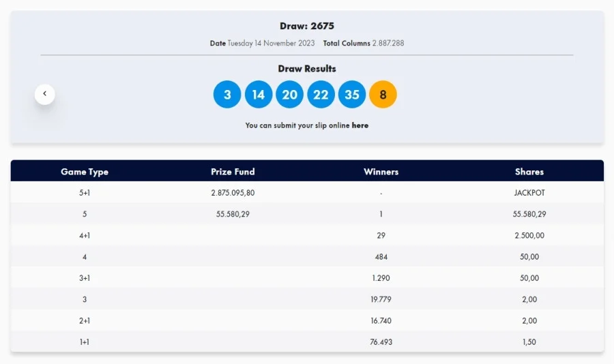The height and width of the screenshot is (364, 614).
Task: Select the 5+1 game type row
Action: click(x=307, y=193)
